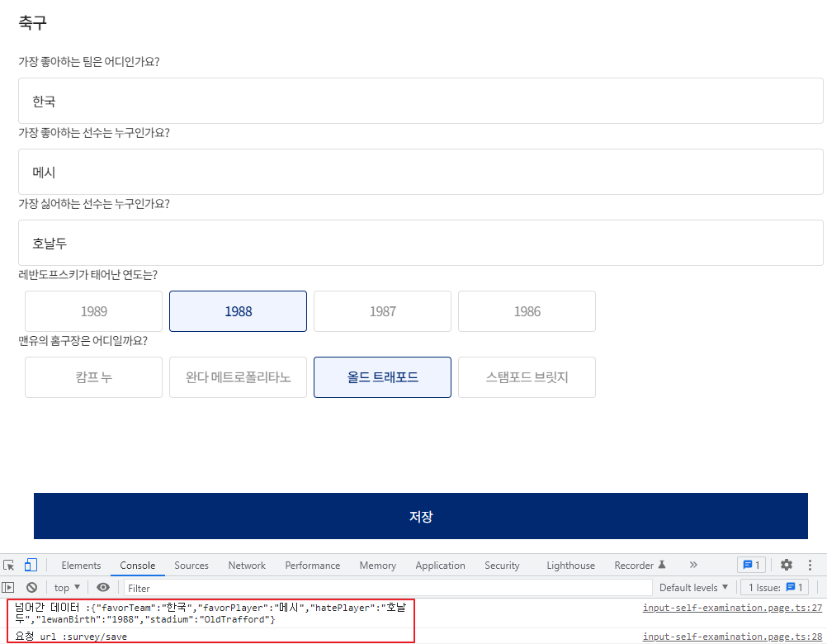Open the DevTools three-dot menu

tap(810, 565)
